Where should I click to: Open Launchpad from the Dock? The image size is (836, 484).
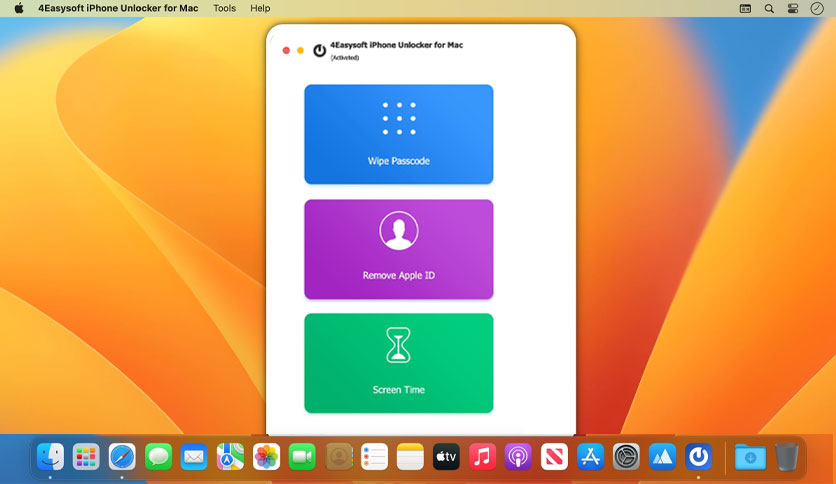[x=86, y=457]
